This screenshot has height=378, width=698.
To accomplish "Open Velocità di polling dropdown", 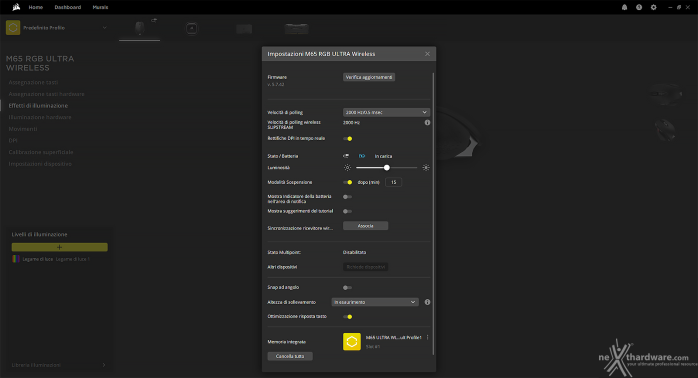I will 386,112.
